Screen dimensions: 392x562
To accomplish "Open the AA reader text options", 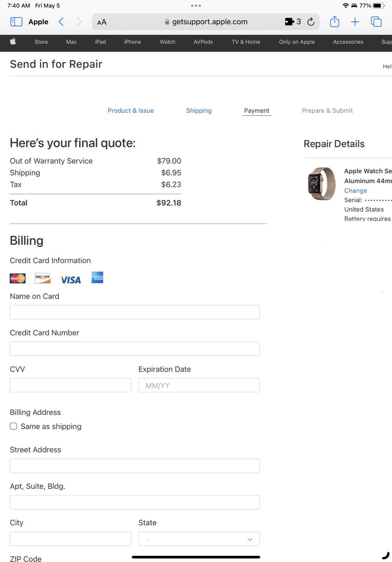I will pos(102,22).
